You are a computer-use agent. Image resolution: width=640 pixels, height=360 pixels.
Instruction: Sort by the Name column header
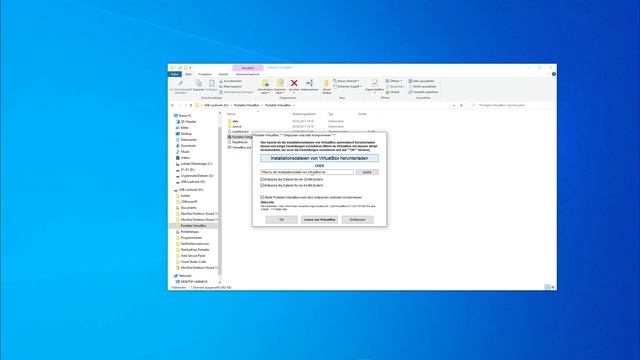[231, 114]
